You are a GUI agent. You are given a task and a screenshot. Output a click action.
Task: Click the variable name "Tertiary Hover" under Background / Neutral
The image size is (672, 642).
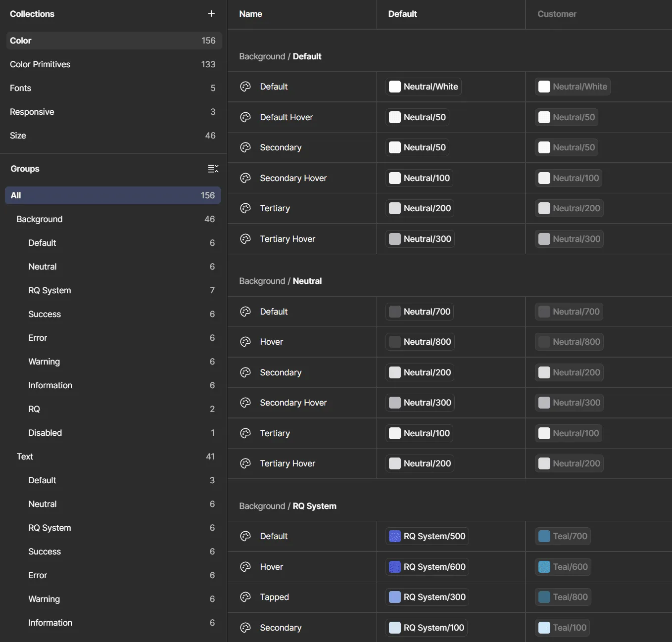point(288,463)
